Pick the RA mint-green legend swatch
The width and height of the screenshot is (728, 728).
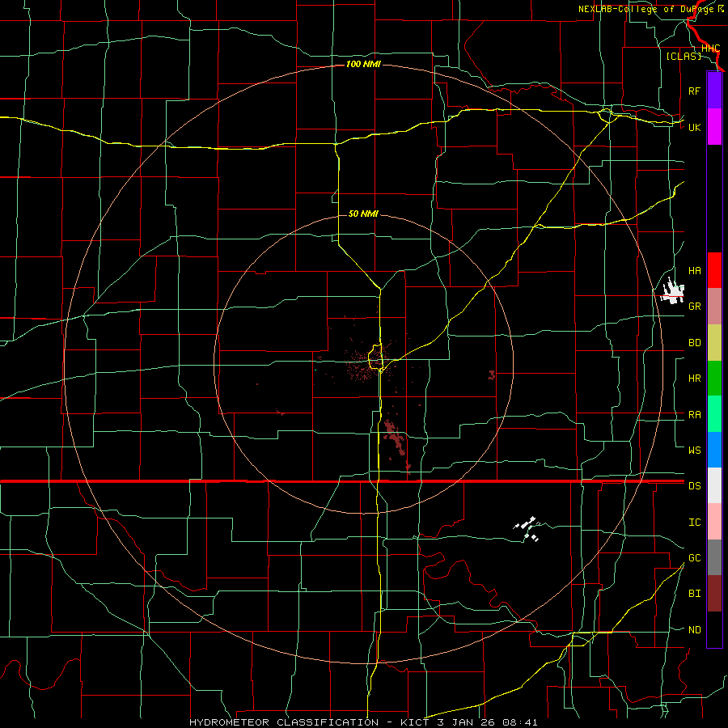pos(714,414)
